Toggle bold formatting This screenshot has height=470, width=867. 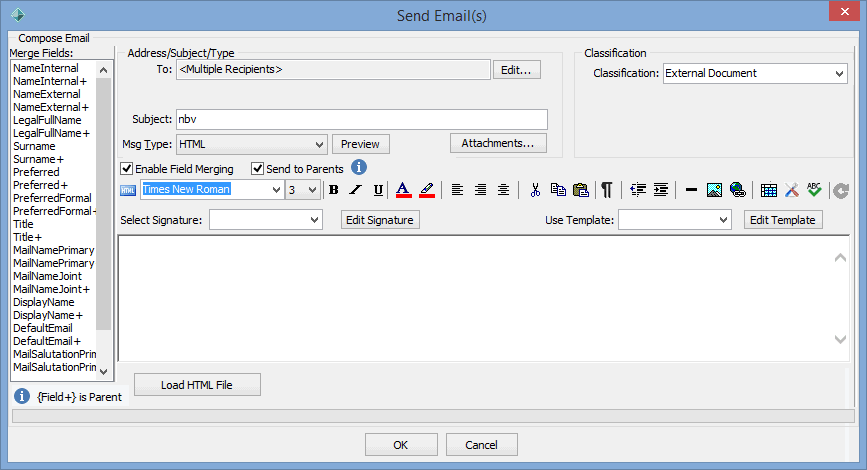point(333,190)
